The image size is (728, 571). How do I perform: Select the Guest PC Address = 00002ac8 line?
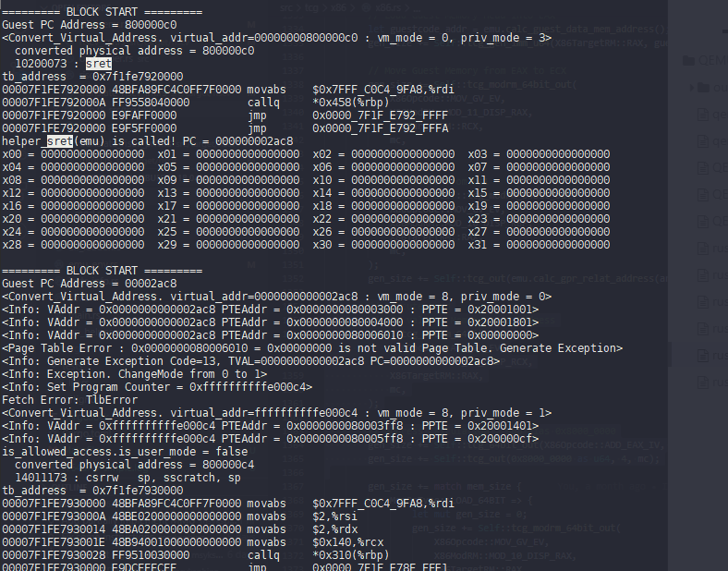coord(89,283)
